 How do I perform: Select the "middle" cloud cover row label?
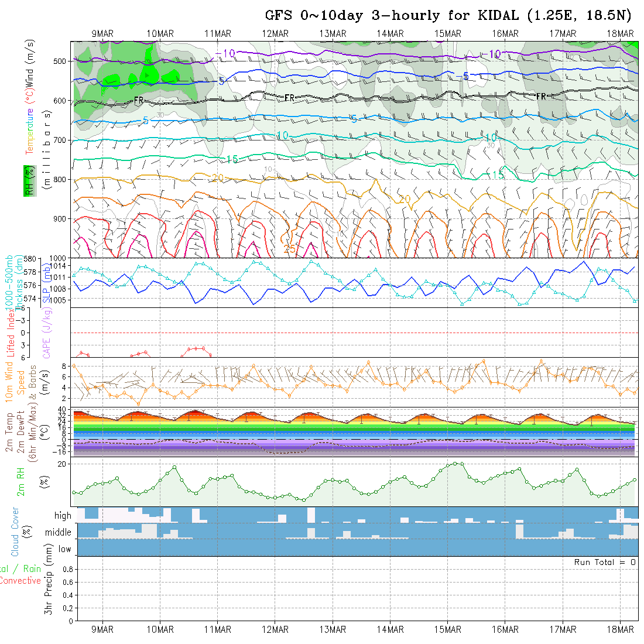point(59,532)
